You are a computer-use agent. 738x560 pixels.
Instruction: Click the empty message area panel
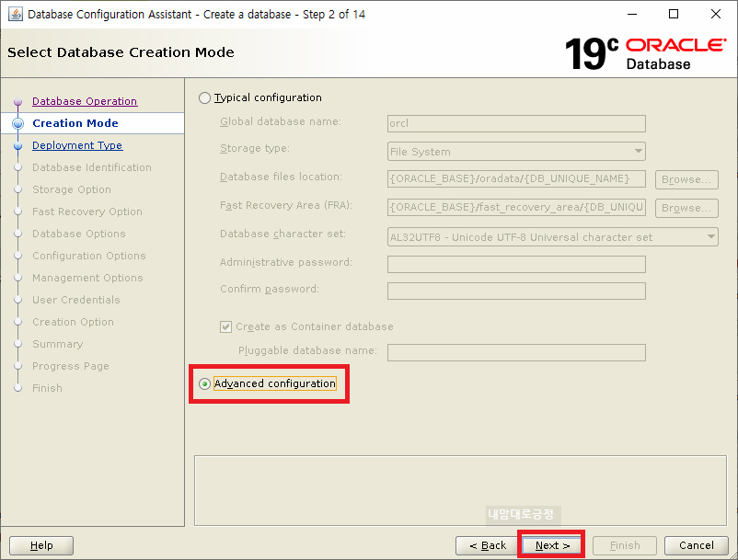coord(460,490)
